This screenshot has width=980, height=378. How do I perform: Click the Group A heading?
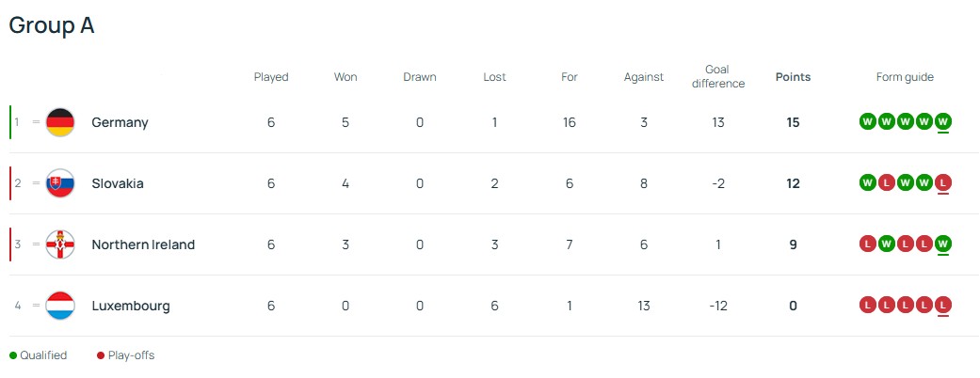pos(52,26)
